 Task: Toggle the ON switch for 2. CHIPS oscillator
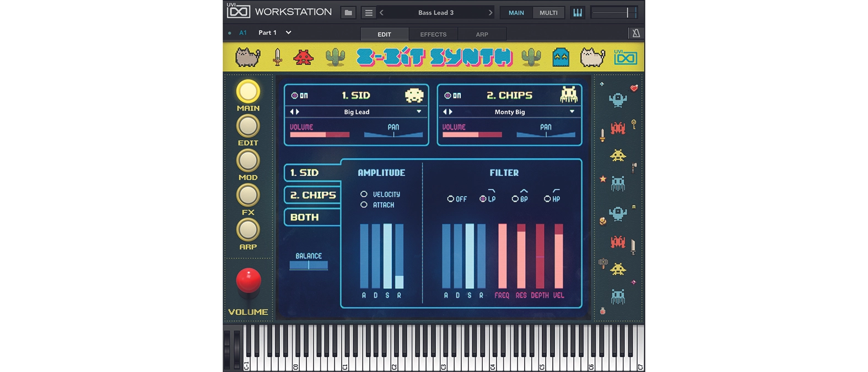[448, 96]
